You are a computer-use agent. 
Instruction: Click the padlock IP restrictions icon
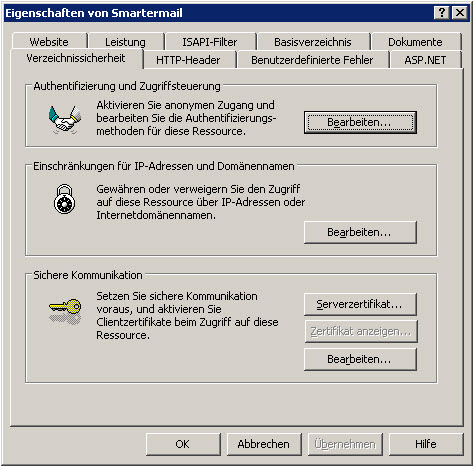pyautogui.click(x=64, y=199)
